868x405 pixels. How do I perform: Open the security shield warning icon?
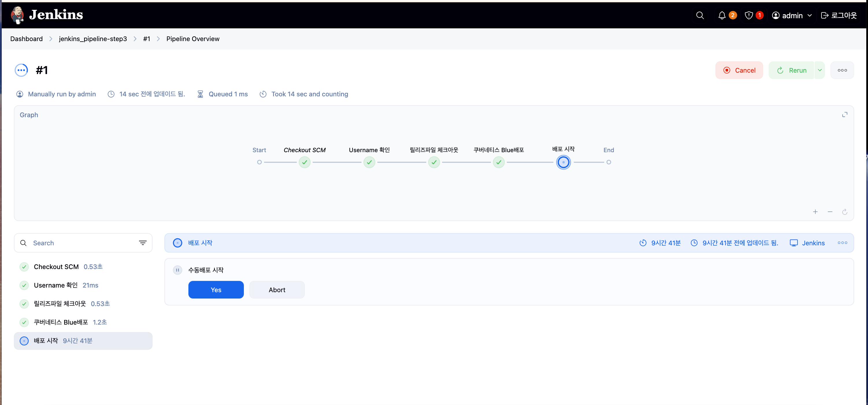click(749, 16)
